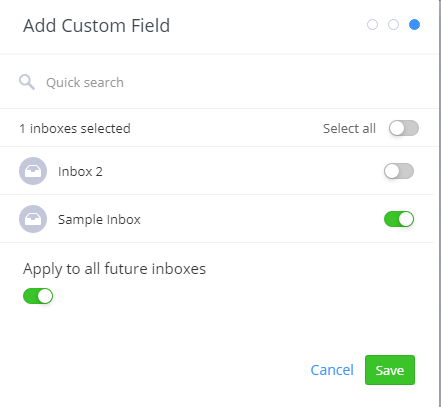441x407 pixels.
Task: Cancel adding the custom field
Action: [x=332, y=370]
